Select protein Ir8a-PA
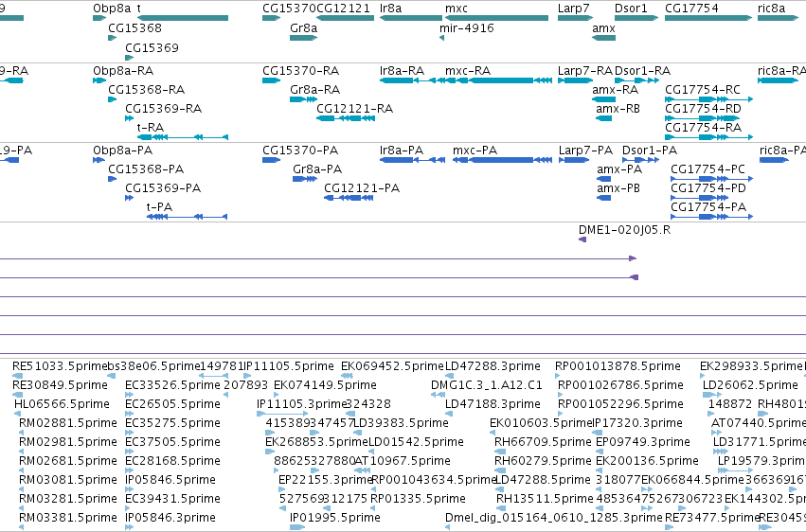 pyautogui.click(x=402, y=151)
